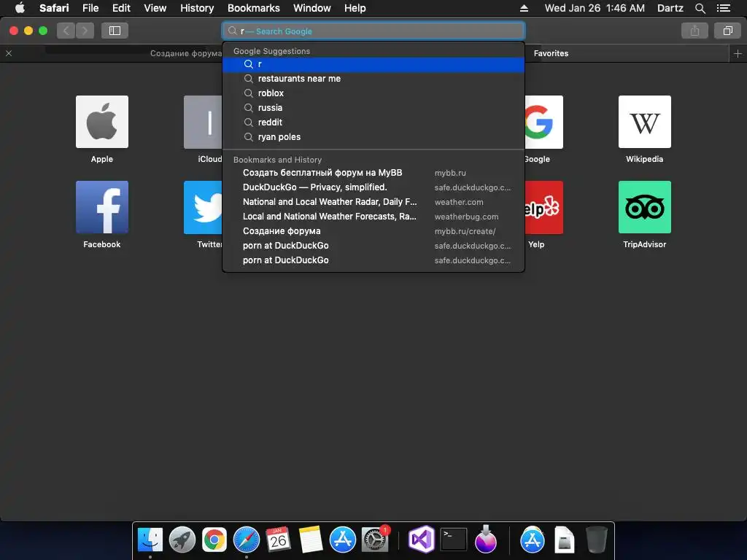
Task: Open Google Chrome from the Dock
Action: (214, 540)
